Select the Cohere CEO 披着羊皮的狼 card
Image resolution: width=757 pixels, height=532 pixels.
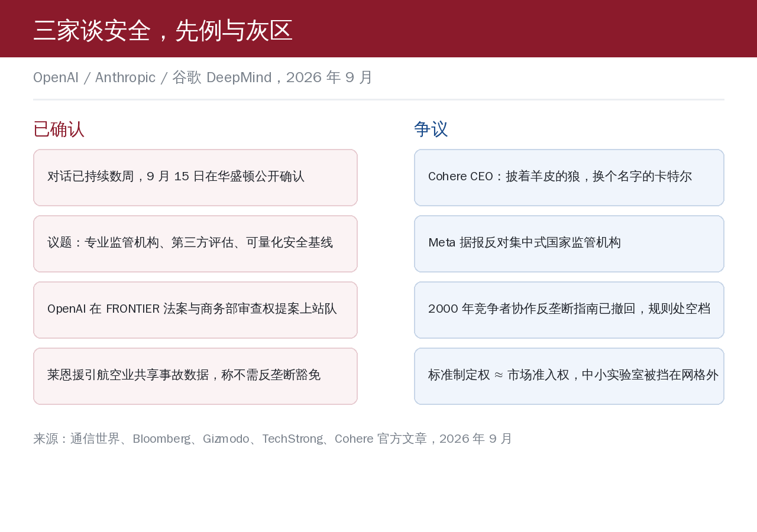[569, 177]
